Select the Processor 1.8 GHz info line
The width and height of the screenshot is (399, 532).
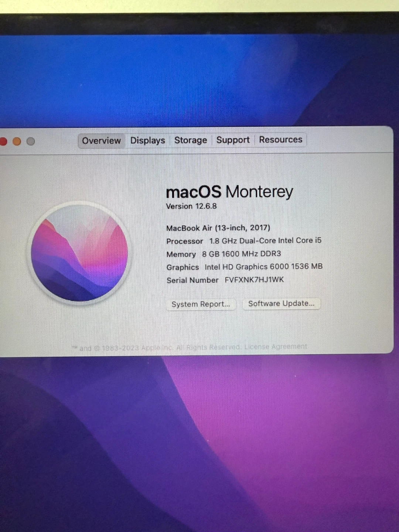click(244, 241)
